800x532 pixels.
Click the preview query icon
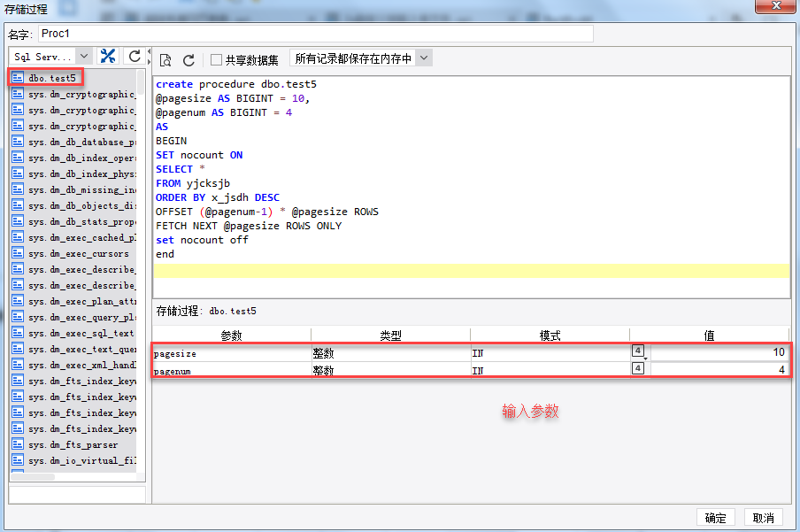(165, 60)
